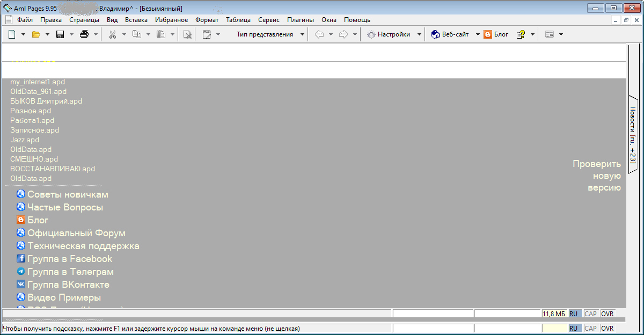644x335 pixels.
Task: Click the New document icon
Action: point(12,34)
